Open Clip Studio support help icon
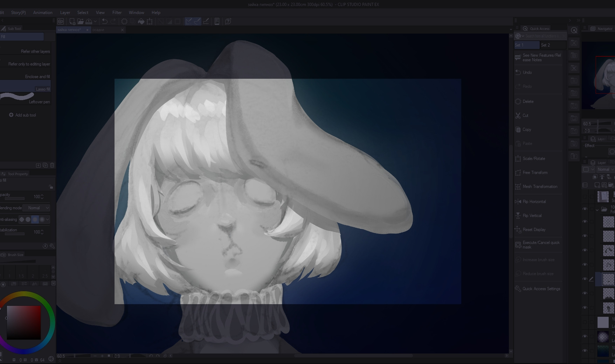Screen dimensions: 615x364 point(228,21)
